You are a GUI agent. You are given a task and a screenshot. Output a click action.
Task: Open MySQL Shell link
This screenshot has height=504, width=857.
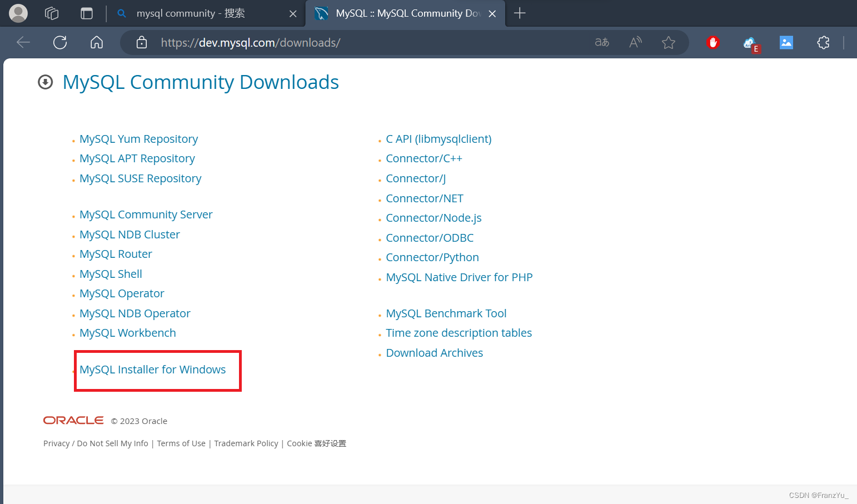click(x=111, y=274)
